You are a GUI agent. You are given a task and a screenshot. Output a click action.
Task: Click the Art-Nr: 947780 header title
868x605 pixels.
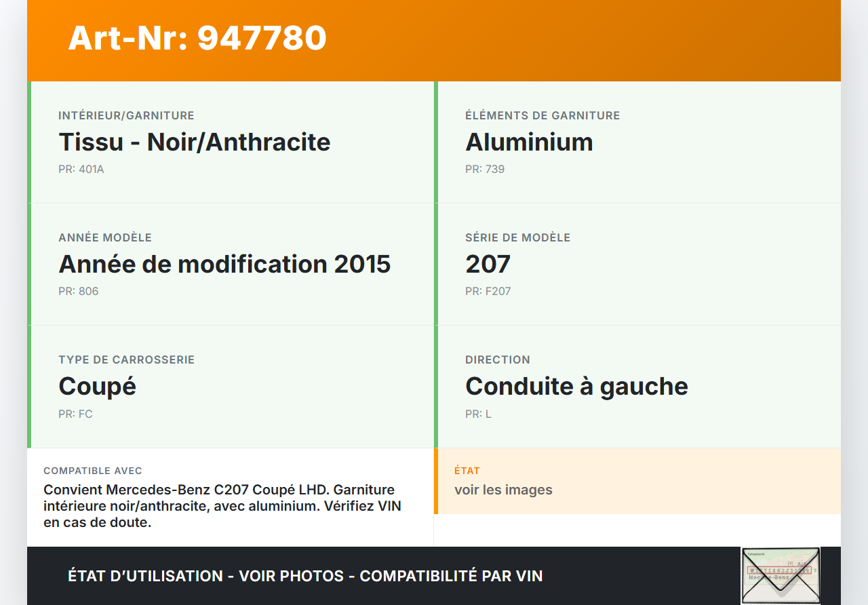197,38
